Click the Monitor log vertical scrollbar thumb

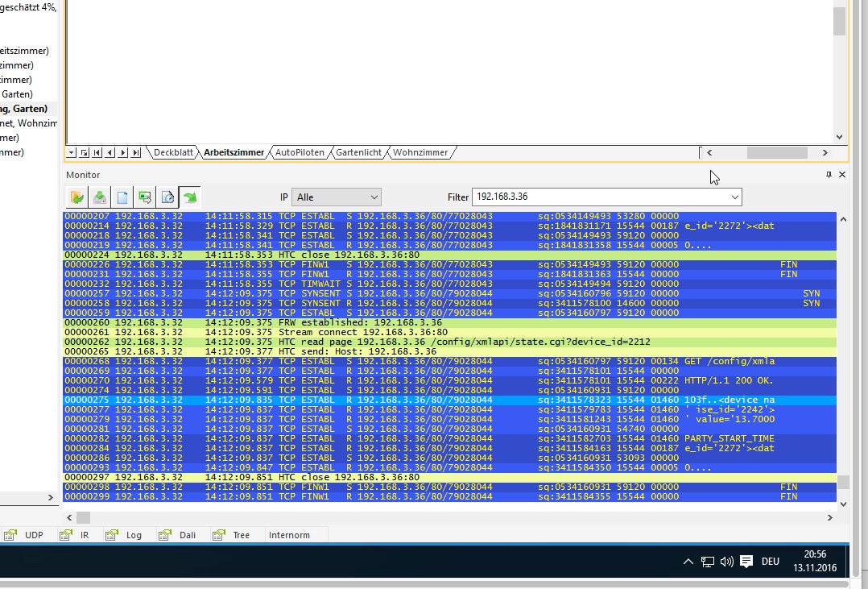pos(842,482)
